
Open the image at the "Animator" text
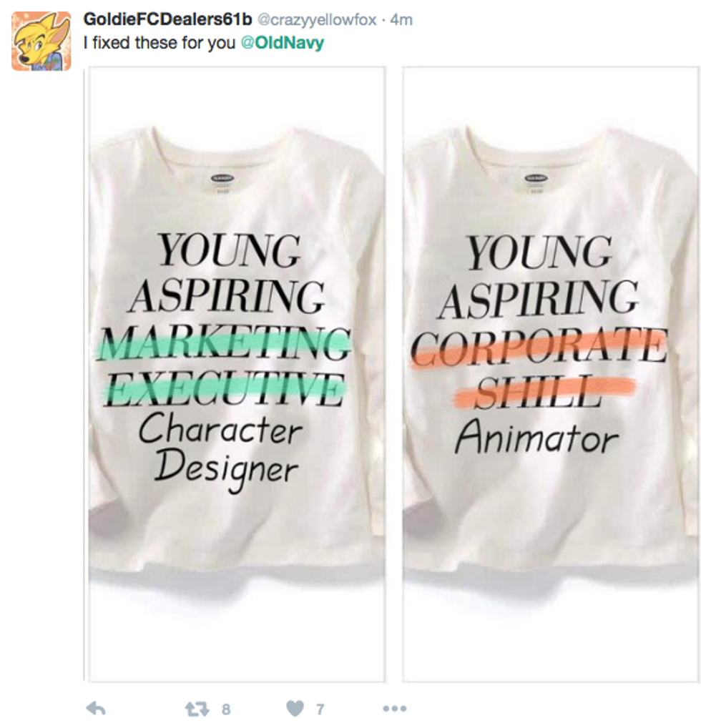pyautogui.click(x=536, y=438)
